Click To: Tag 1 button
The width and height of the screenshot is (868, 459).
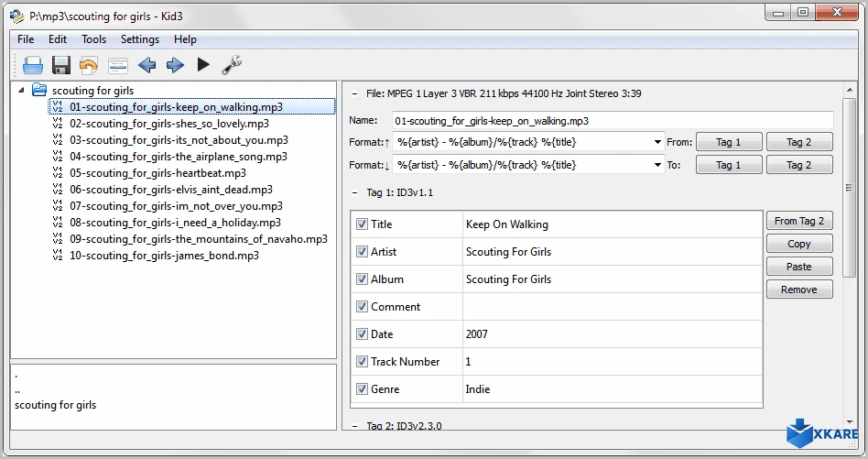tap(729, 165)
